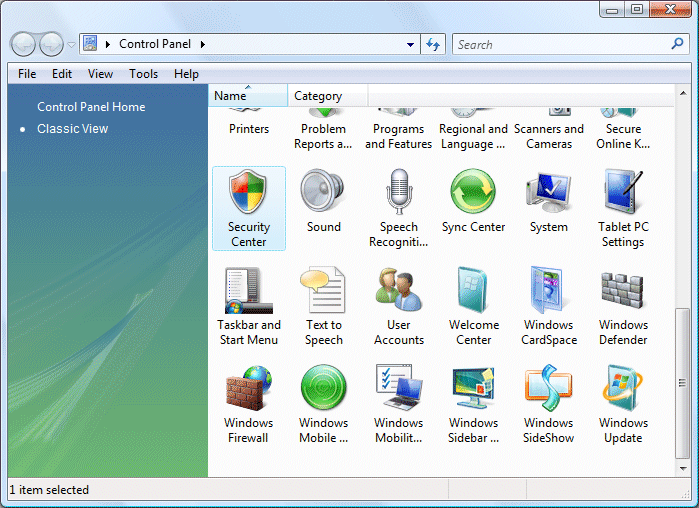699x508 pixels.
Task: Select Regional and Language label
Action: click(473, 136)
